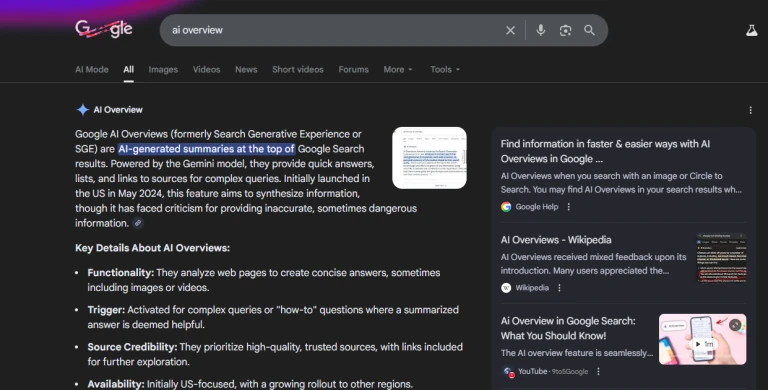Screen dimensions: 768x390
Task: Click the Wikipedia source label
Action: click(532, 288)
